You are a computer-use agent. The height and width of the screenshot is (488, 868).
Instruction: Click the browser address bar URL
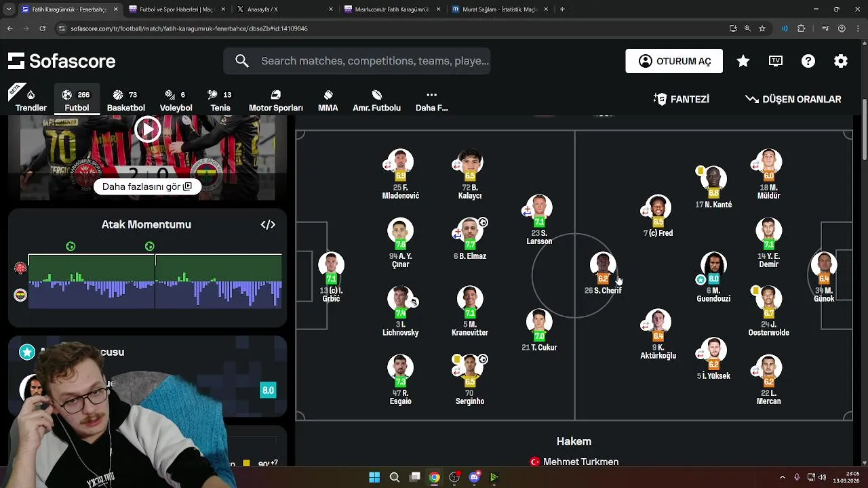189,28
